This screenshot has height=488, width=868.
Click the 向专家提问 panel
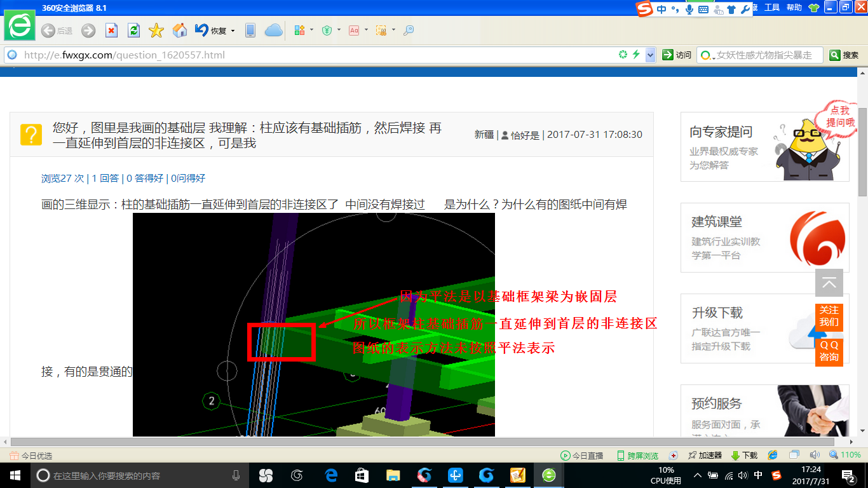tap(764, 147)
